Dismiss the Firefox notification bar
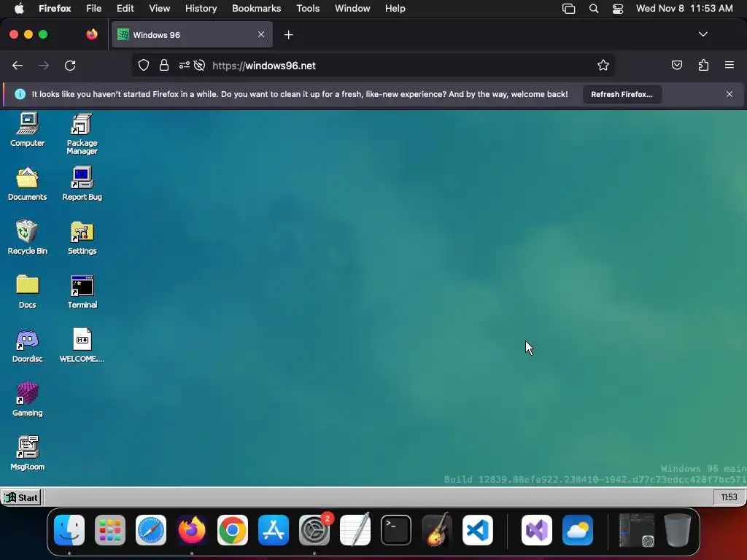This screenshot has height=560, width=747. 729,94
